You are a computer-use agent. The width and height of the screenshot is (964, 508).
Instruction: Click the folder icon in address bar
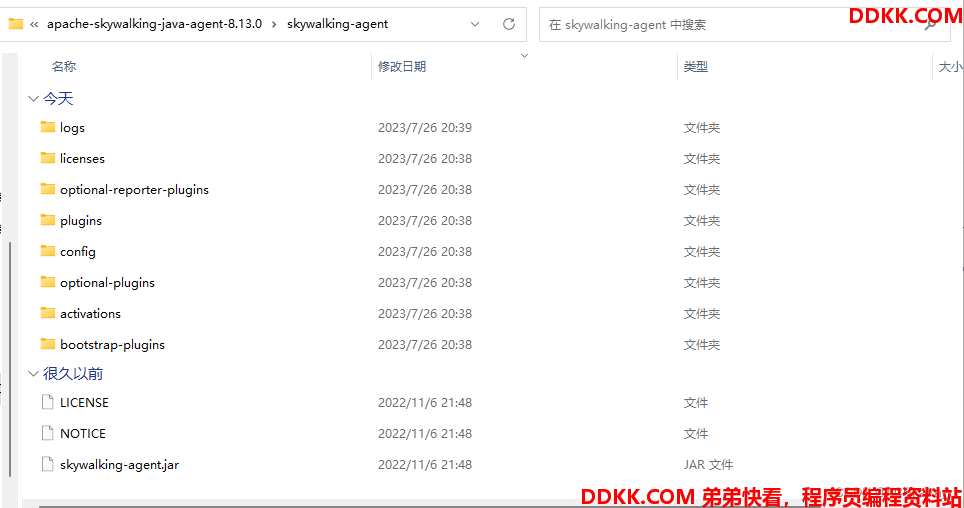click(x=15, y=24)
